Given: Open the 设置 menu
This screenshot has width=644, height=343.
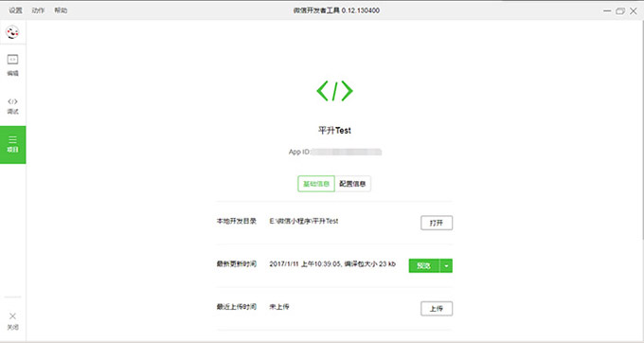Looking at the screenshot, I should point(15,10).
